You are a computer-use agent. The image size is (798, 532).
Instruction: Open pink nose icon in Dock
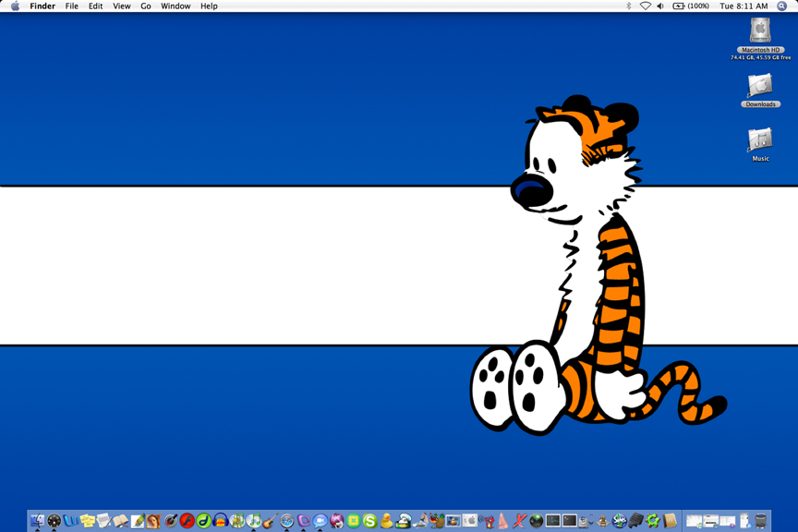pos(502,521)
